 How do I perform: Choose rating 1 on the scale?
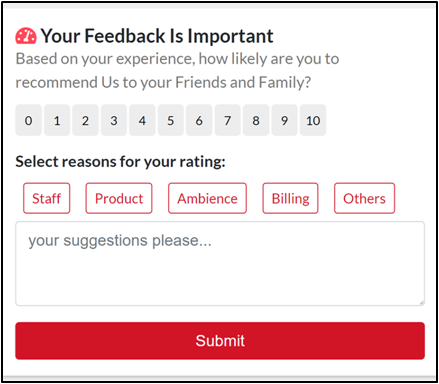point(57,120)
